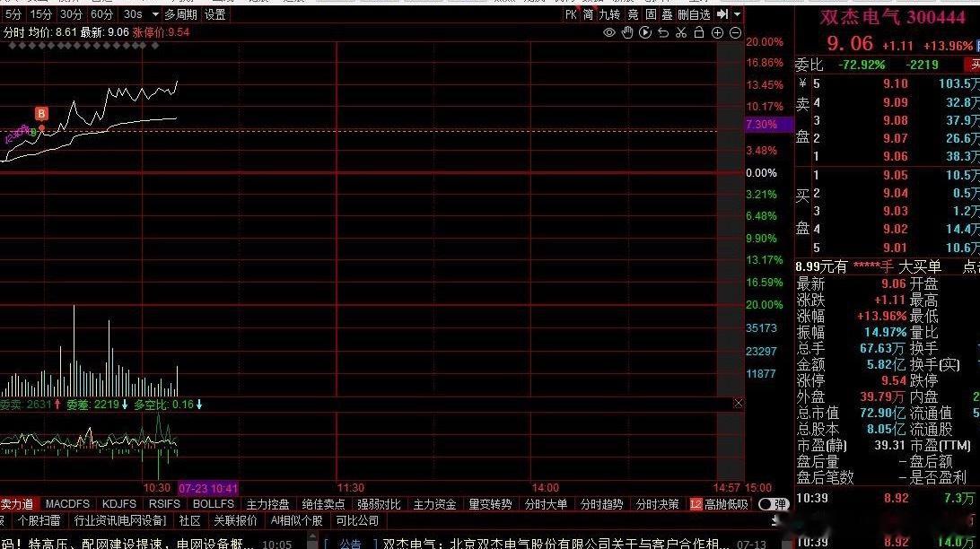Click buy level 5 price 9.01
The image size is (980, 549).
895,248
